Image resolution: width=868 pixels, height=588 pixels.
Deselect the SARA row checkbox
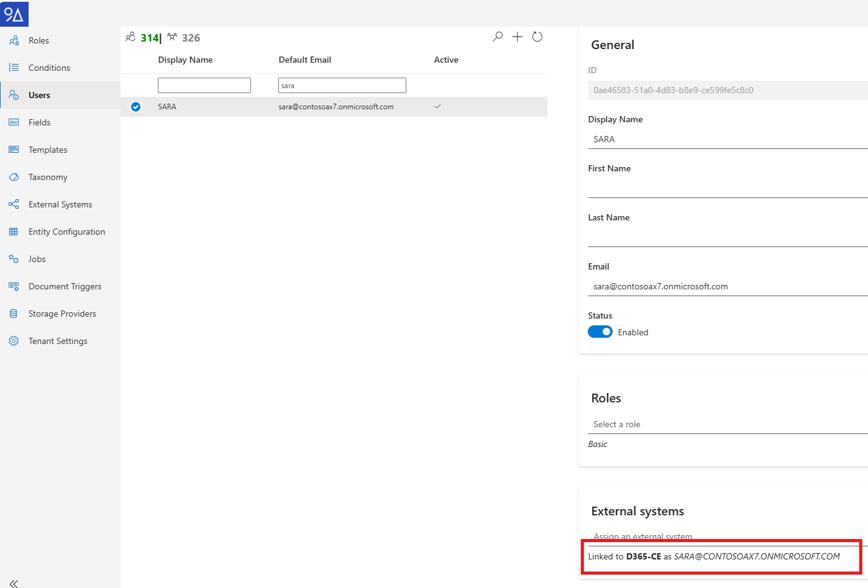(x=135, y=107)
